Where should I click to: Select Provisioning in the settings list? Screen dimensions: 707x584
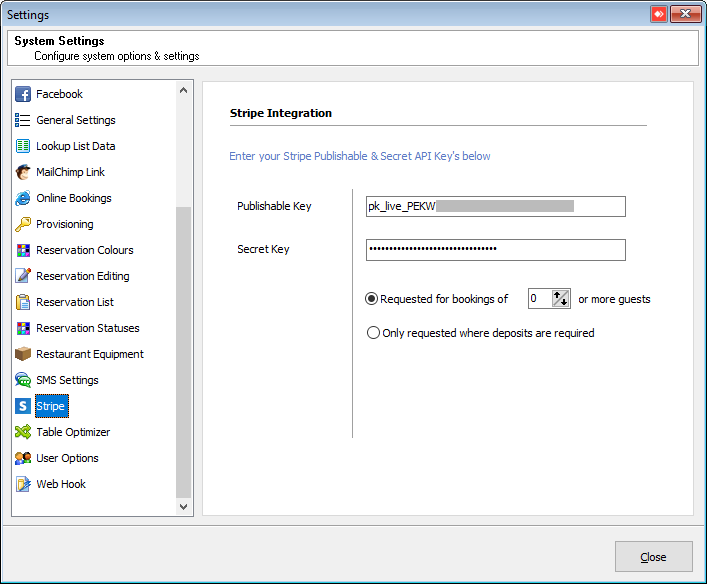[64, 224]
